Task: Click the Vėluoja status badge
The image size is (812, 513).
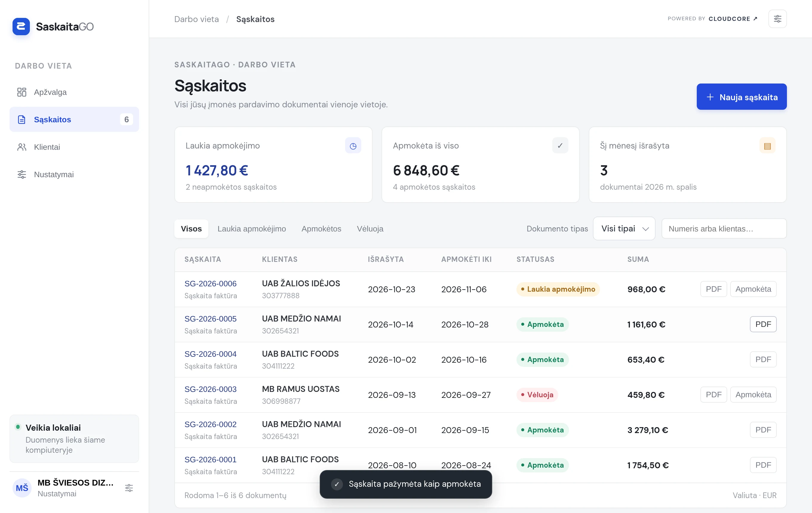Action: point(537,394)
